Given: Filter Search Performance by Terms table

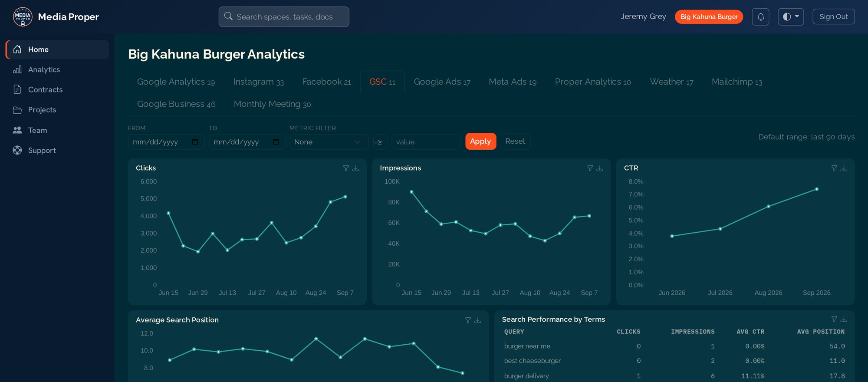Looking at the screenshot, I should [x=834, y=319].
